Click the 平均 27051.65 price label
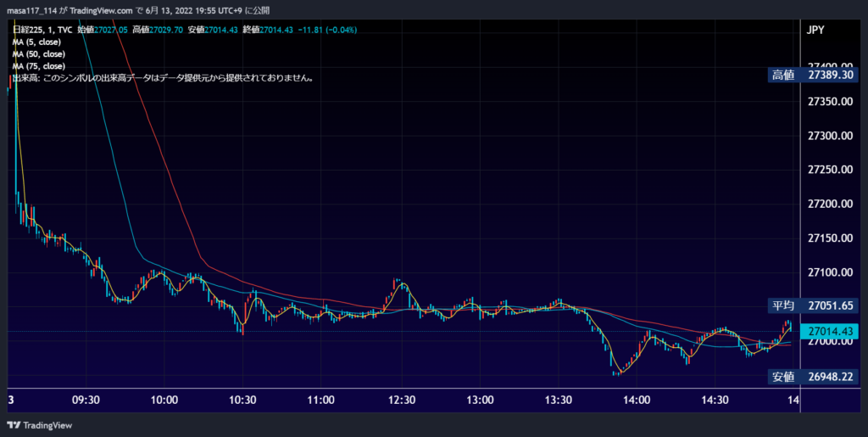 pos(813,305)
